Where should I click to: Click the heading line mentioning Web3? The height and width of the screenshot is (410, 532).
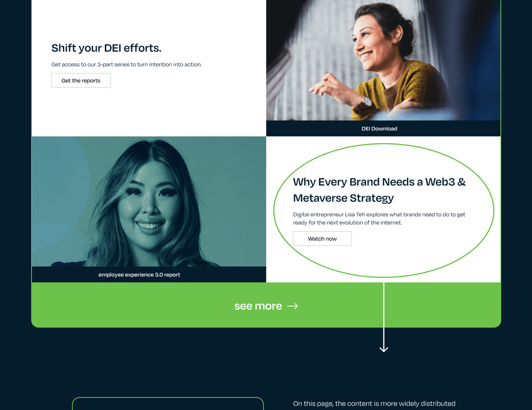(x=379, y=182)
